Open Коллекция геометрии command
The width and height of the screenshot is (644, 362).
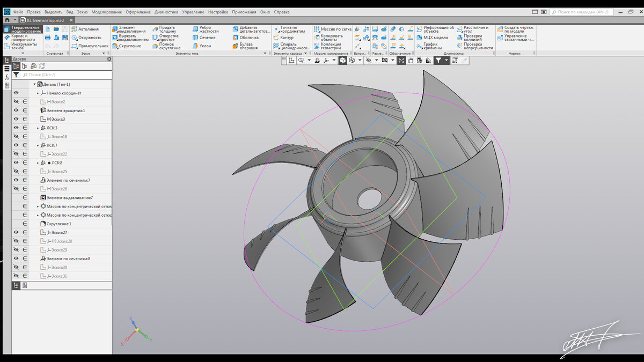(327, 46)
